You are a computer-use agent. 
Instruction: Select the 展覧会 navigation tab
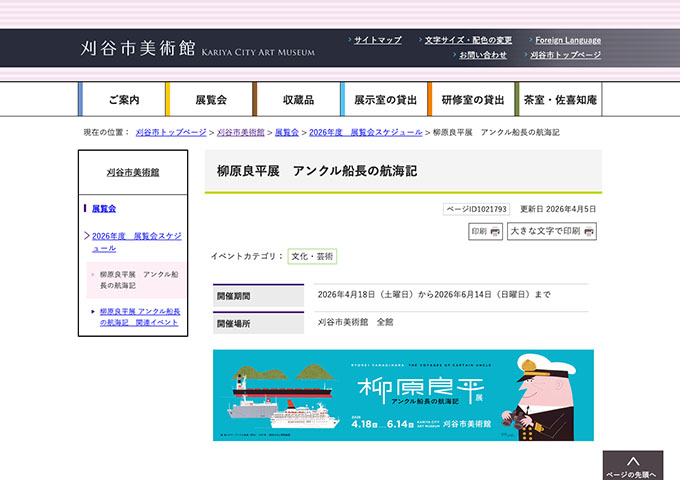coord(209,99)
